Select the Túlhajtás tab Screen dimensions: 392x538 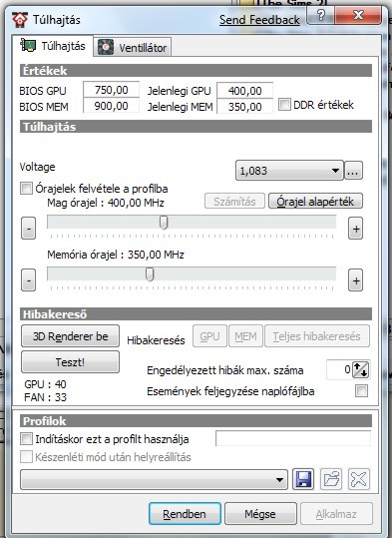pyautogui.click(x=53, y=46)
